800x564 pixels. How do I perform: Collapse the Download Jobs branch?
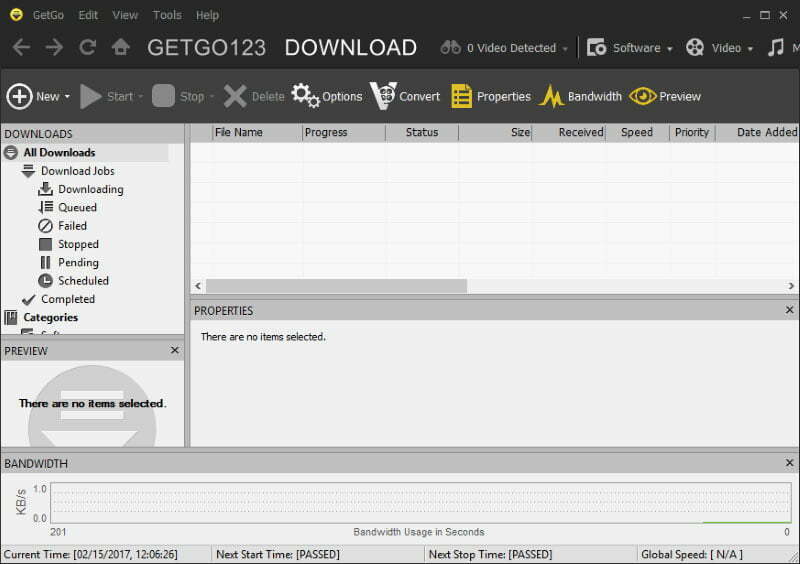(x=28, y=171)
